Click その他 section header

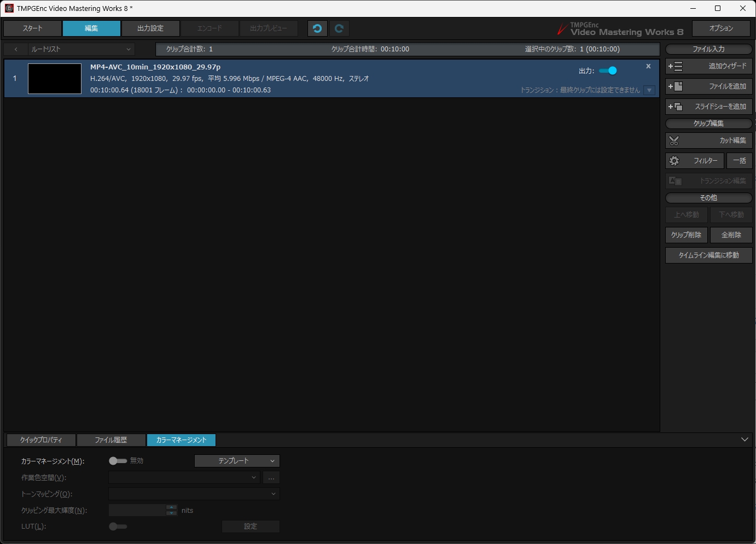click(x=708, y=198)
